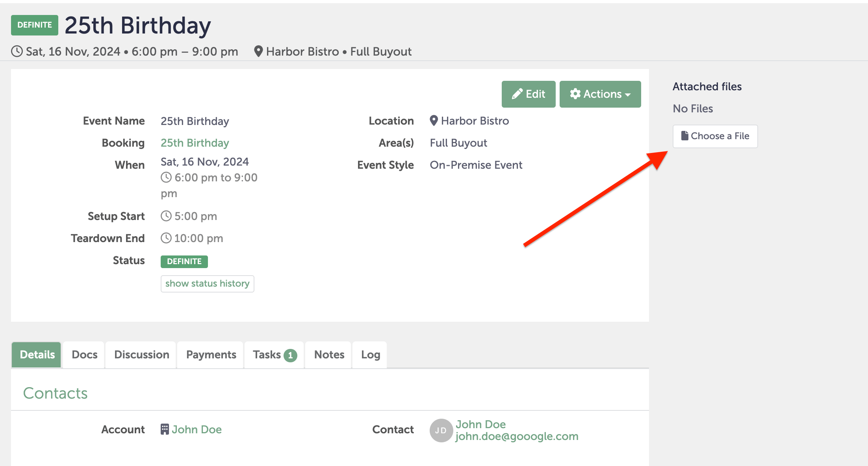Click the file icon in Choose a File
Screen dimensions: 868x466
pos(685,136)
